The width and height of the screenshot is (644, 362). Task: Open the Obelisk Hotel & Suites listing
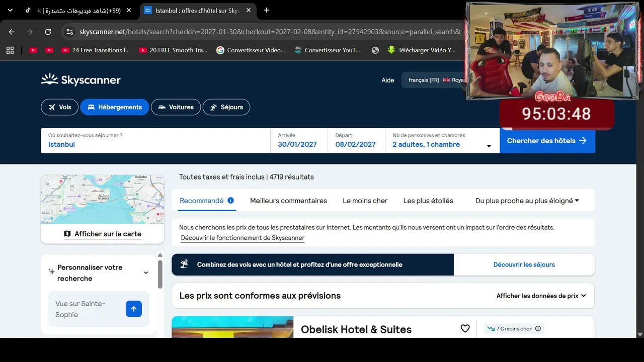[x=356, y=329]
